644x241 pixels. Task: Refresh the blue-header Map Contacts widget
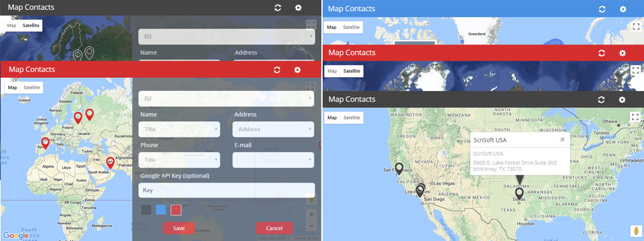point(602,9)
